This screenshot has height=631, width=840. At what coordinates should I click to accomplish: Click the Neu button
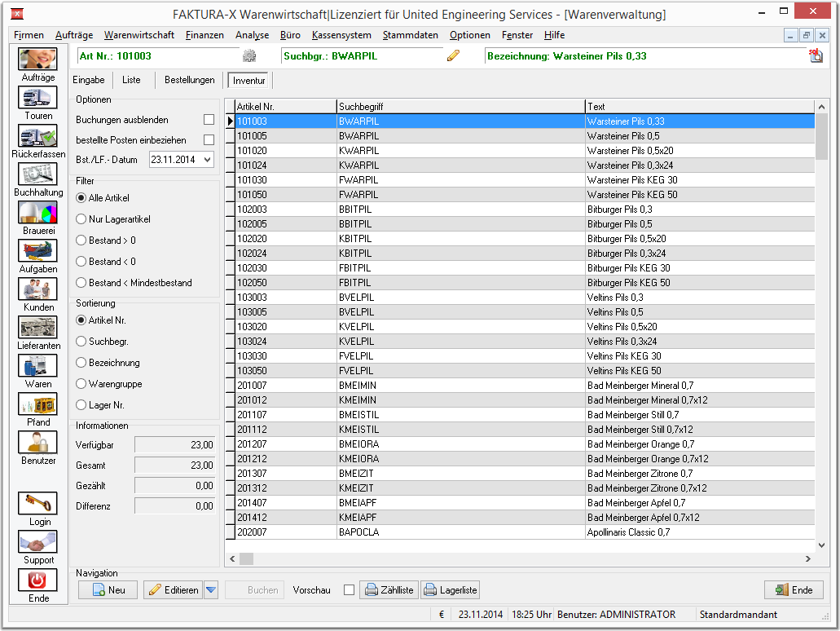(x=108, y=589)
